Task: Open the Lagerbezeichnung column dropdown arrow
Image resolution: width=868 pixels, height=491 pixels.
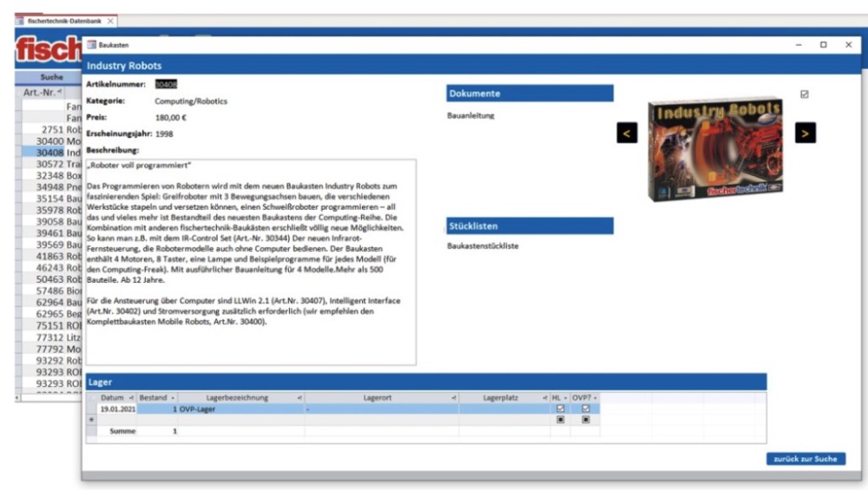Action: (x=299, y=398)
